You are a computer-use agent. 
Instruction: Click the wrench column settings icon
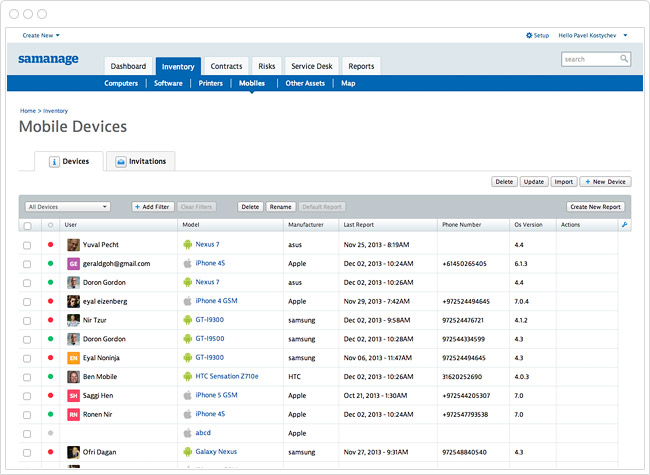(624, 225)
